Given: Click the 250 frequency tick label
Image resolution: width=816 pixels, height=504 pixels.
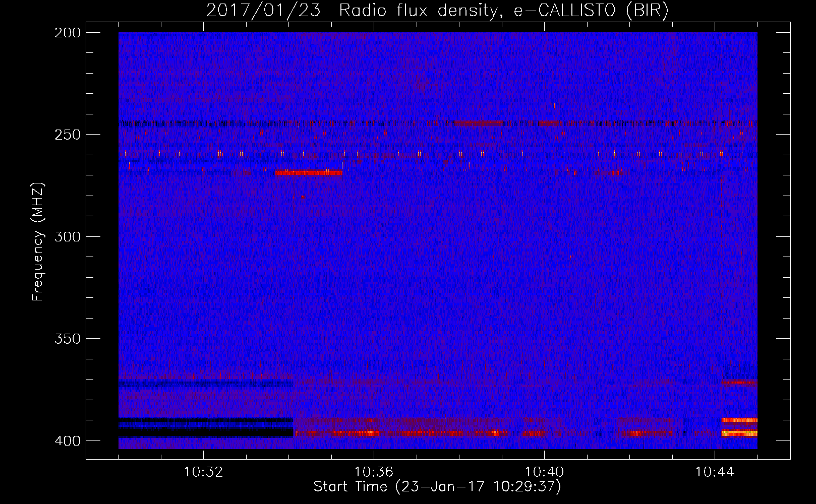Looking at the screenshot, I should tap(68, 135).
